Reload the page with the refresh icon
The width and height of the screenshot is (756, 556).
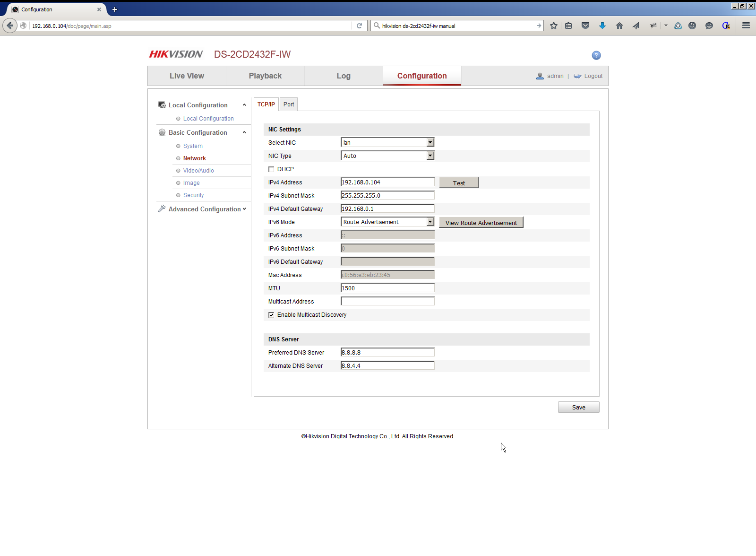pyautogui.click(x=359, y=26)
